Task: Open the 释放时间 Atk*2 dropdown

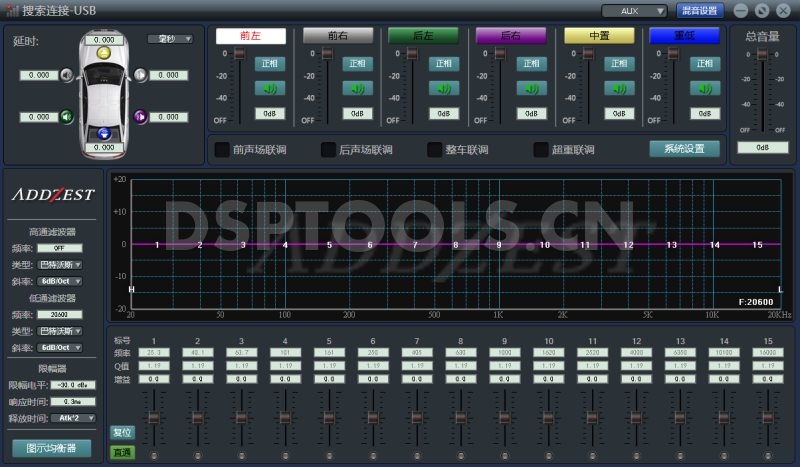Action: click(73, 418)
